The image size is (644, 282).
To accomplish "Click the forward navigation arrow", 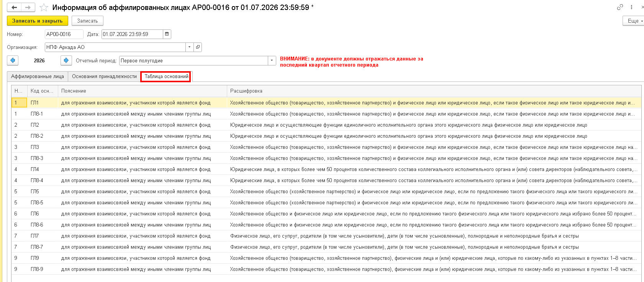I will [x=28, y=7].
